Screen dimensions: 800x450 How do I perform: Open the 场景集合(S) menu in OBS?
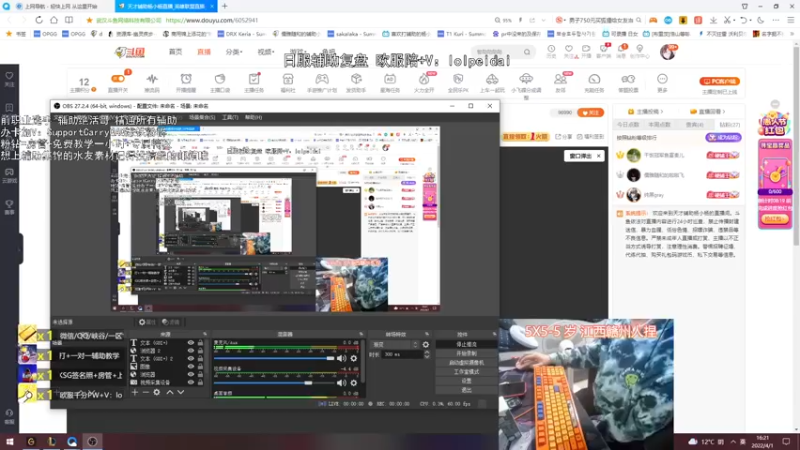pyautogui.click(x=202, y=117)
